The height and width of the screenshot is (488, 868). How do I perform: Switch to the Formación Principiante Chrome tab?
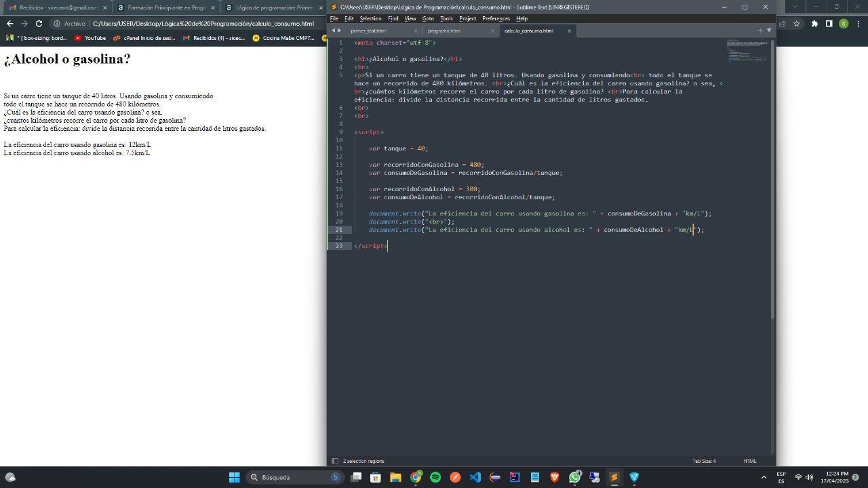(x=165, y=7)
